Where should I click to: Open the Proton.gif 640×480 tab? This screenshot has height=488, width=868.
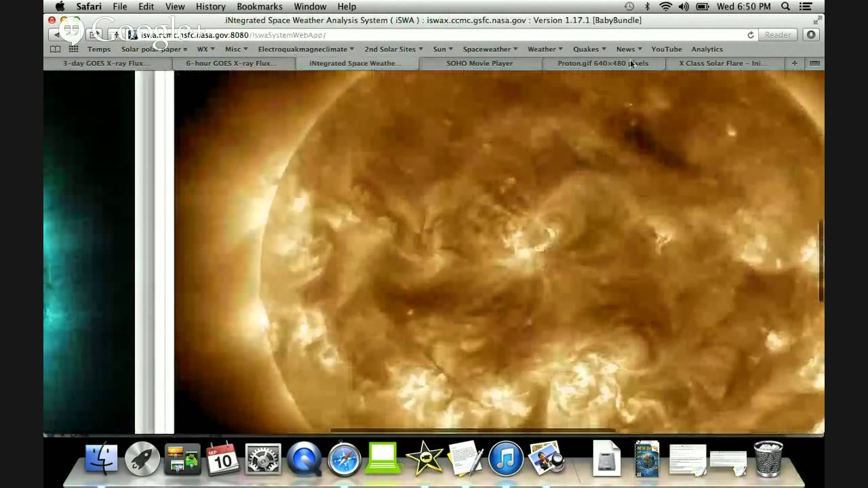click(x=603, y=63)
